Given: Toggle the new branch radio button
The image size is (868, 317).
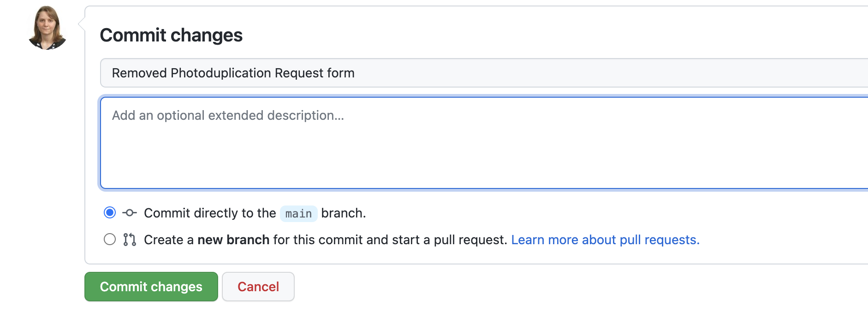Looking at the screenshot, I should click(109, 239).
